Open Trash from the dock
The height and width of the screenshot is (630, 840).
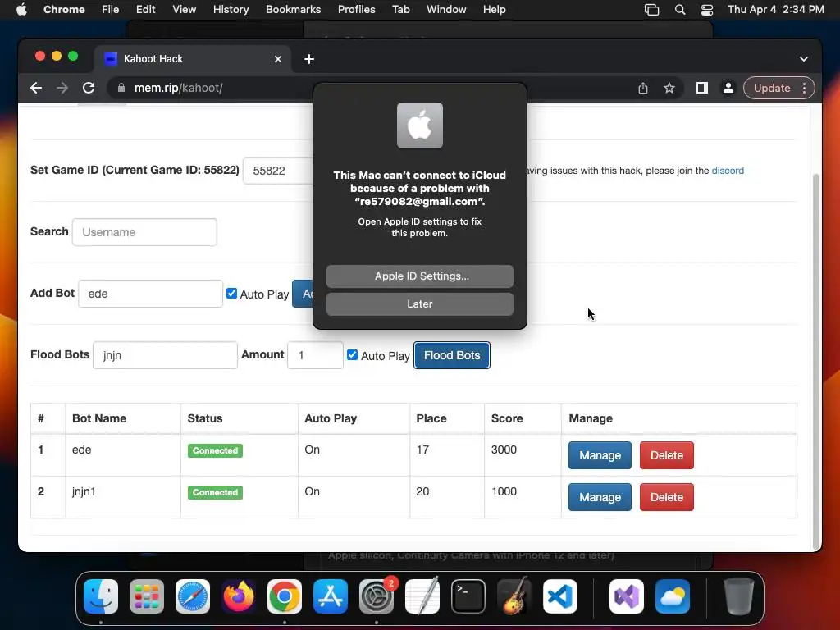pyautogui.click(x=739, y=596)
